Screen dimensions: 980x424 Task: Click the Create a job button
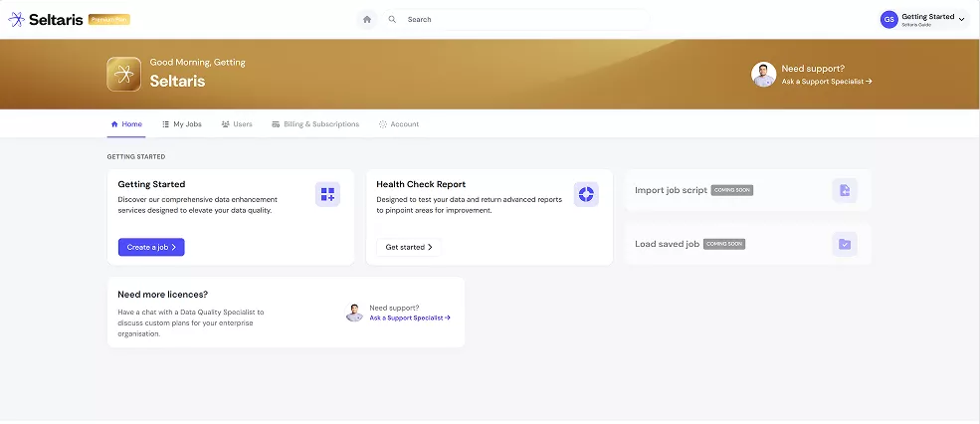pos(151,247)
